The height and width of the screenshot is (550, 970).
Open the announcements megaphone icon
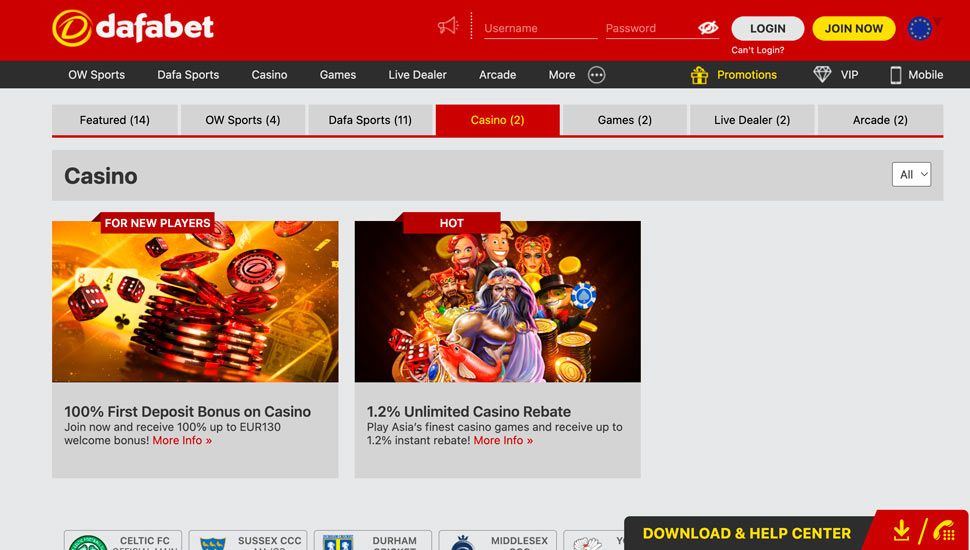click(448, 26)
